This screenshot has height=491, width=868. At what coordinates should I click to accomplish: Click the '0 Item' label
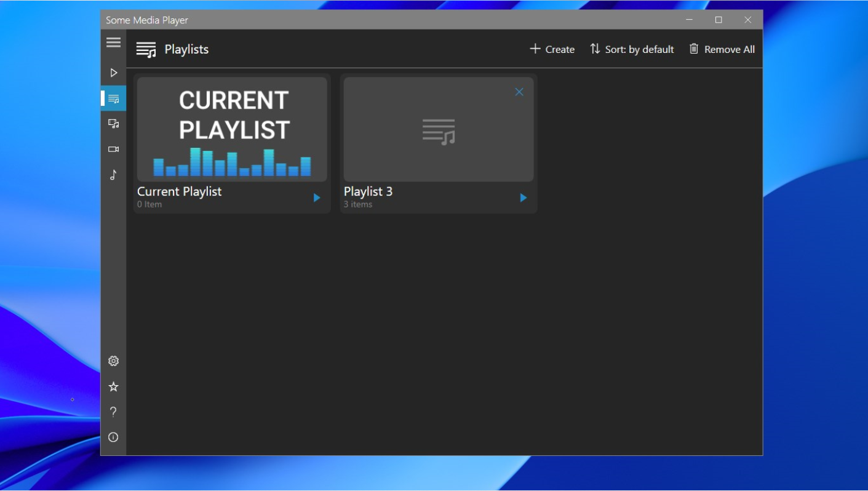pos(149,204)
